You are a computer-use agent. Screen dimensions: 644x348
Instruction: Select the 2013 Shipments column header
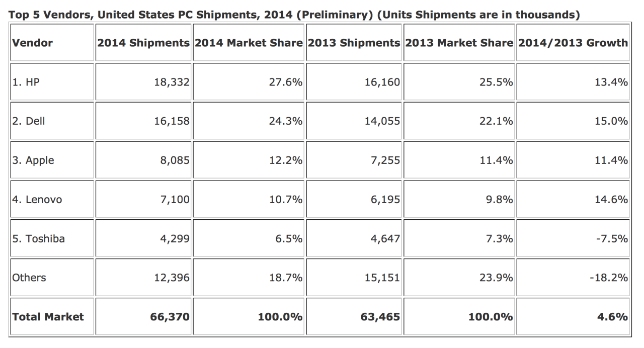tap(354, 43)
